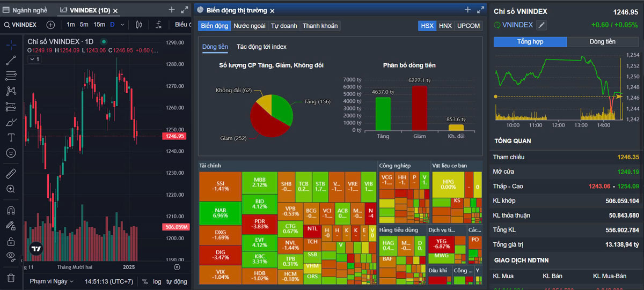Select the ruler measure tool
This screenshot has width=644, height=290.
(11, 174)
